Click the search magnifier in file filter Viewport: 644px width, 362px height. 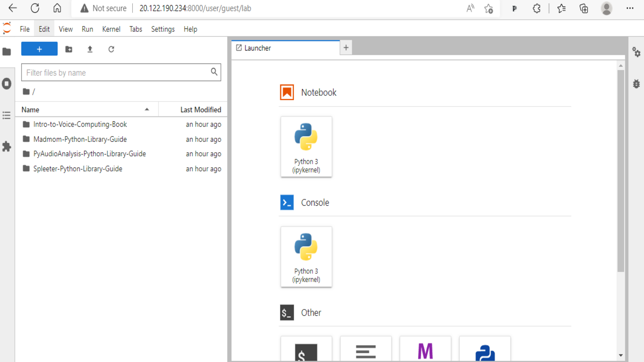pos(214,72)
